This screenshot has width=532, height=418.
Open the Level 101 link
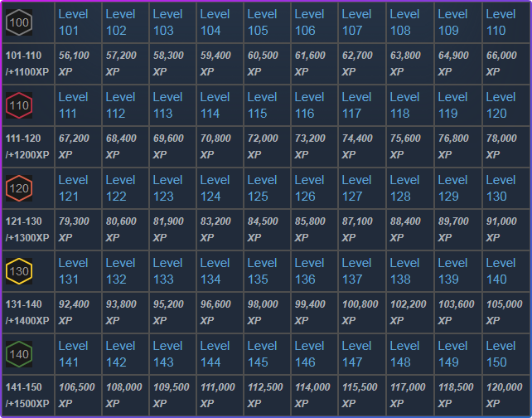point(73,22)
